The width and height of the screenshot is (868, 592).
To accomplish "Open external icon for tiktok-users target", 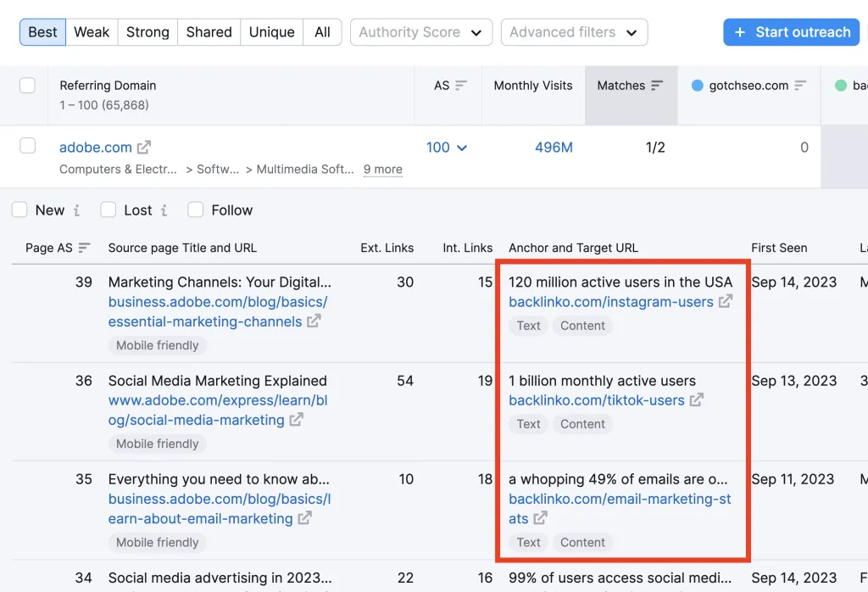I will pos(697,399).
